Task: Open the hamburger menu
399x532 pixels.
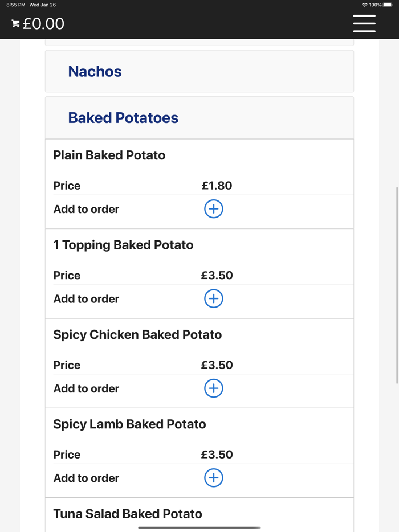Action: pos(364,23)
